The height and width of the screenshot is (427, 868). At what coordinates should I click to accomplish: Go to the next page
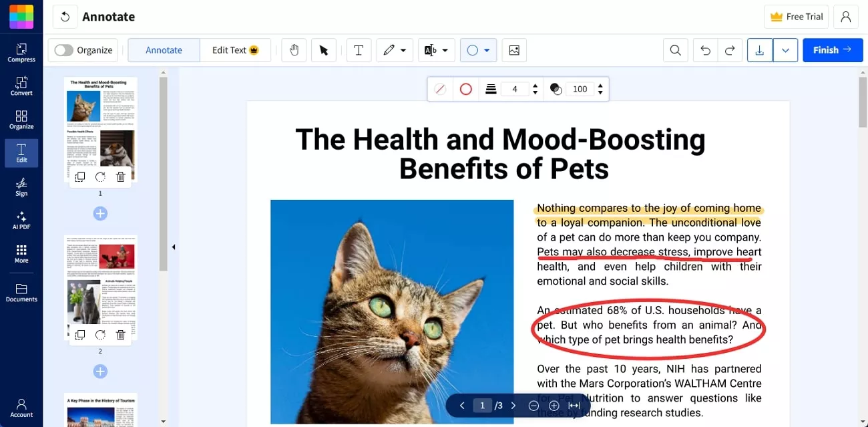[513, 406]
